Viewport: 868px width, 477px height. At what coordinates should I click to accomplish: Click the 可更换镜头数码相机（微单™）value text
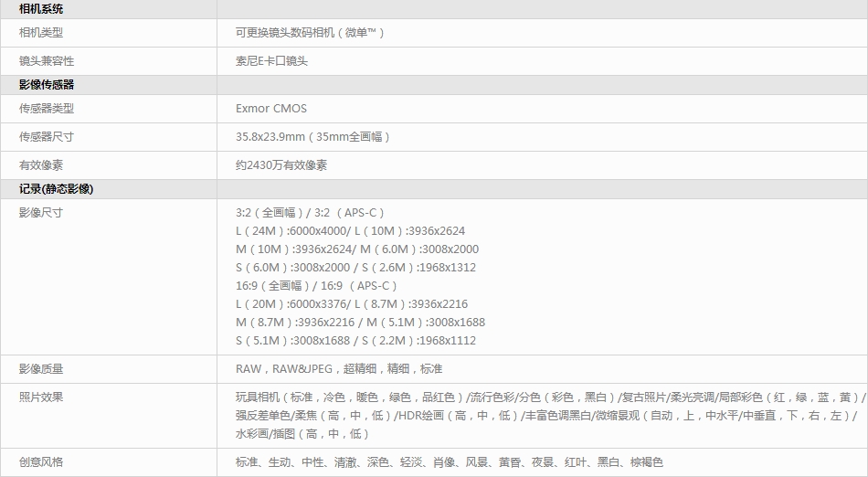(310, 33)
